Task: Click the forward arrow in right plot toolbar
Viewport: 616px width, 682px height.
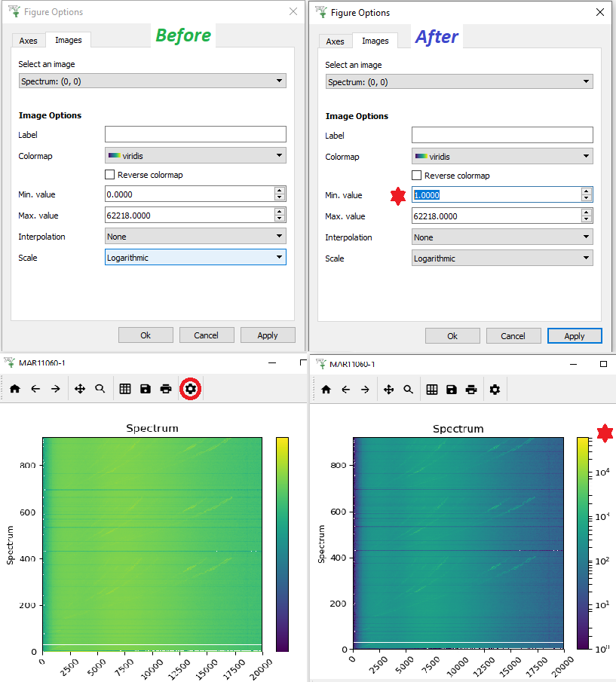Action: pos(365,390)
